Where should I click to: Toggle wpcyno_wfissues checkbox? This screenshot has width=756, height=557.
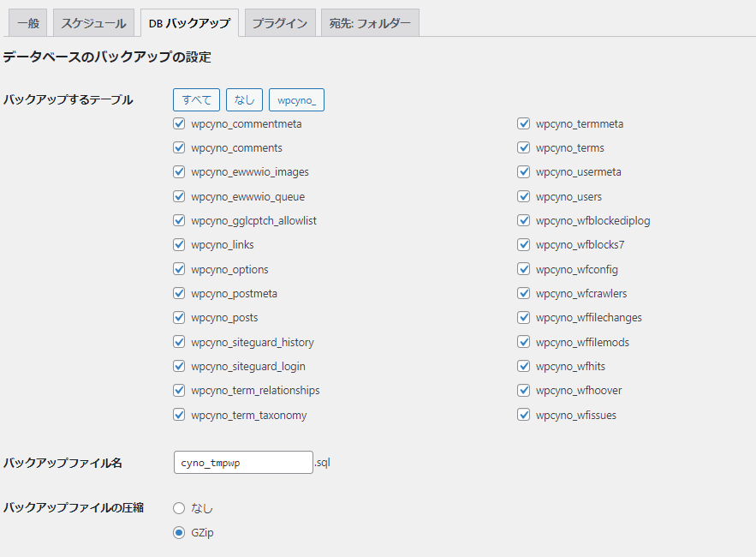coord(524,415)
